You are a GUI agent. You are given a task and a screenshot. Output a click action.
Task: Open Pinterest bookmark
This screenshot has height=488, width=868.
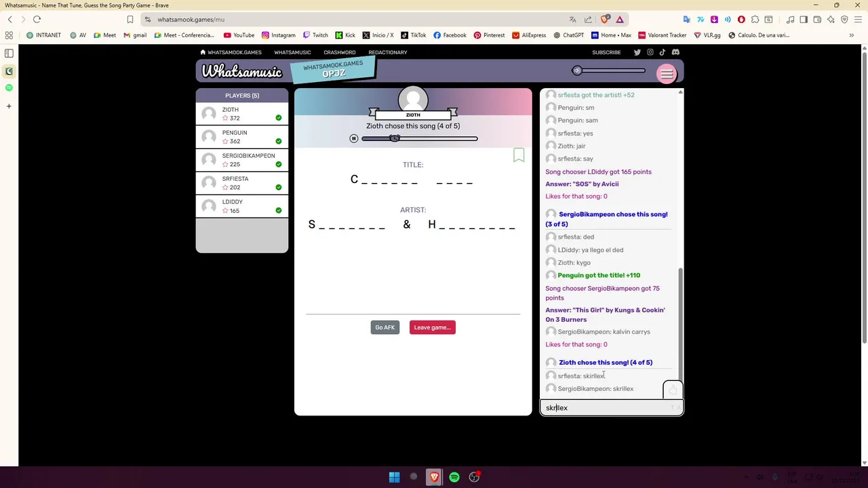[489, 35]
